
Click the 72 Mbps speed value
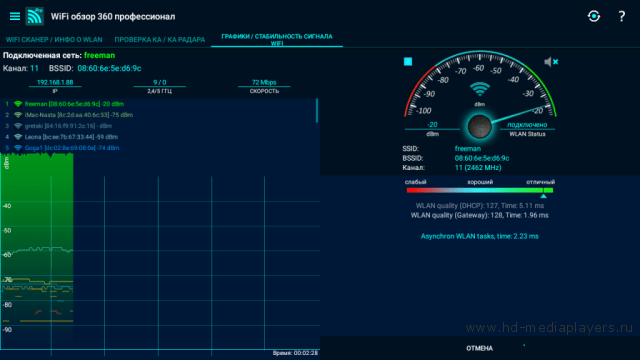[x=264, y=82]
